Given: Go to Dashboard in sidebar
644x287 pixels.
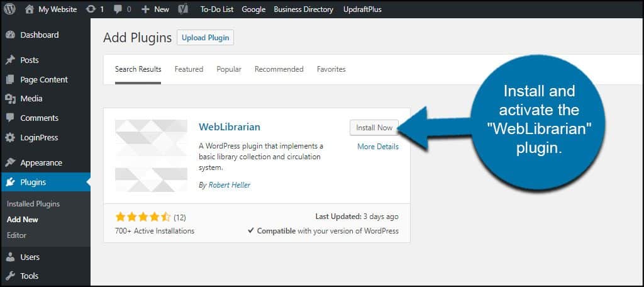Looking at the screenshot, I should [40, 35].
